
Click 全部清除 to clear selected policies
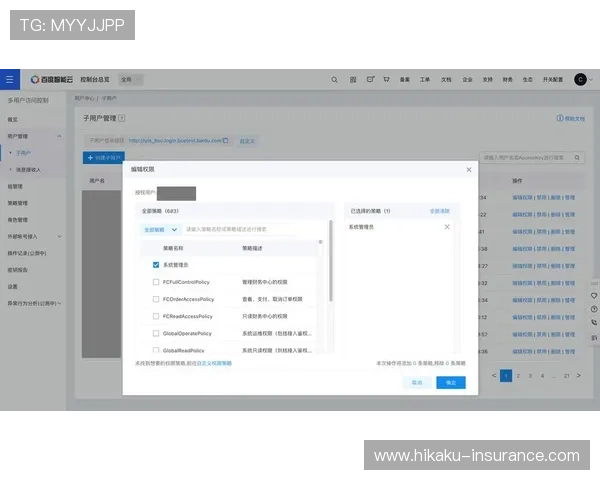point(440,211)
